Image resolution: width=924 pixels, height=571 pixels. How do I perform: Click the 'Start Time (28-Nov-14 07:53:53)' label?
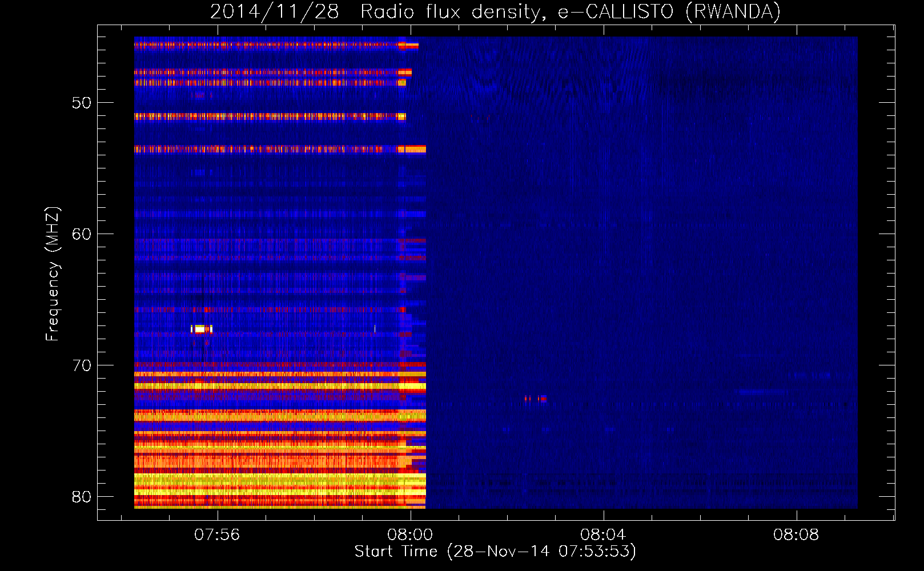495,552
